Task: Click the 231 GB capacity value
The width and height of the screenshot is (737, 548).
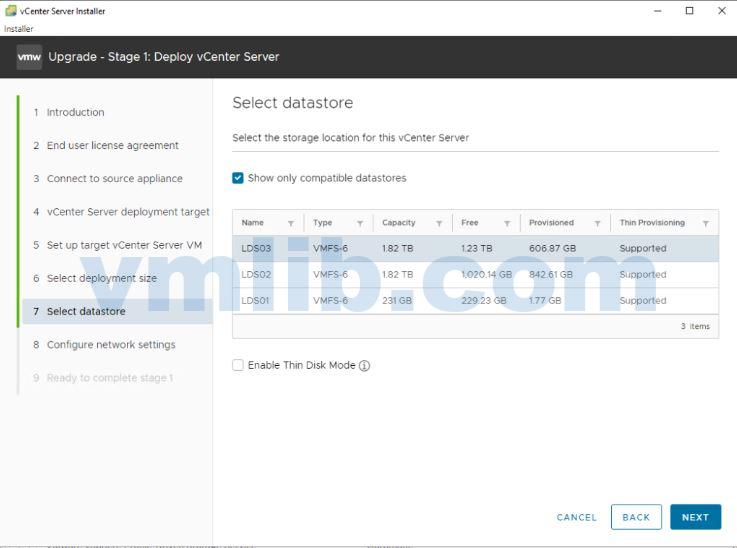Action: point(397,301)
